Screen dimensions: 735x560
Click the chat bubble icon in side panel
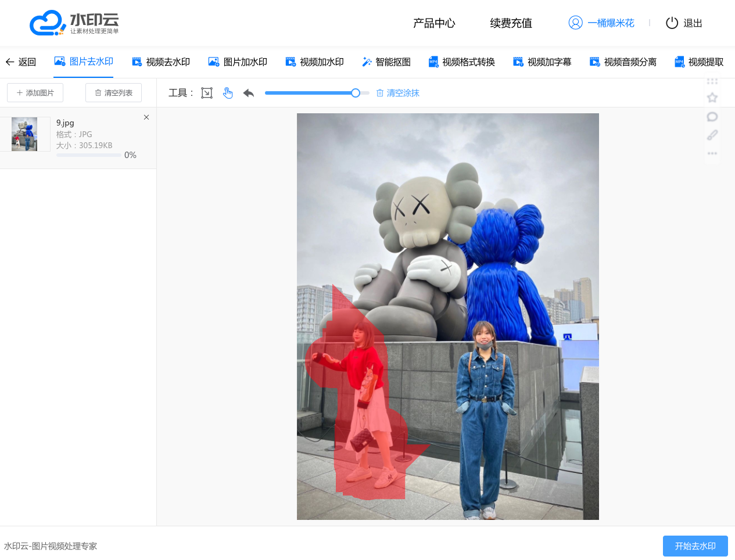pyautogui.click(x=712, y=117)
